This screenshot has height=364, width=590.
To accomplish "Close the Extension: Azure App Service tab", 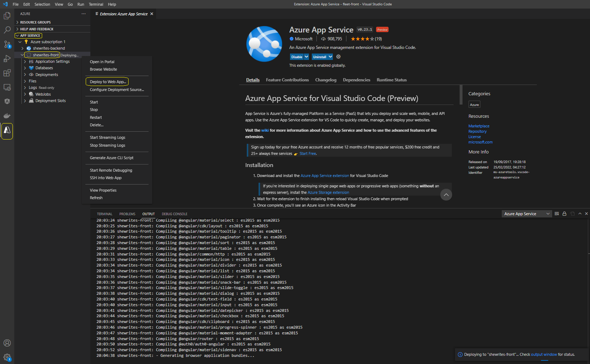I will click(152, 14).
